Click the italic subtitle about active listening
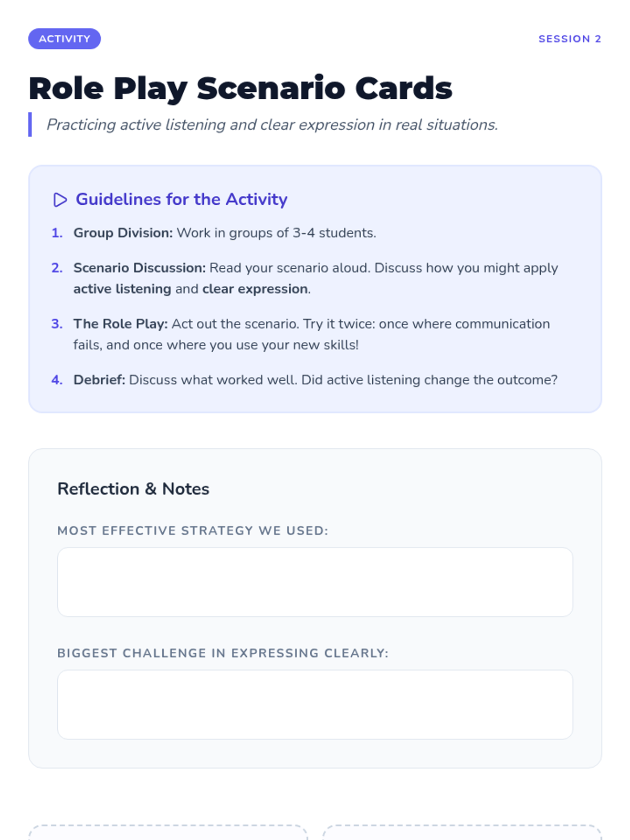Screen dimensions: 630x840 (x=272, y=125)
